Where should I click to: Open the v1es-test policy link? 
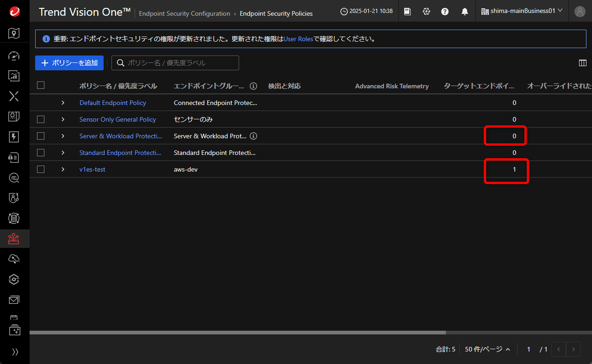[x=92, y=169]
